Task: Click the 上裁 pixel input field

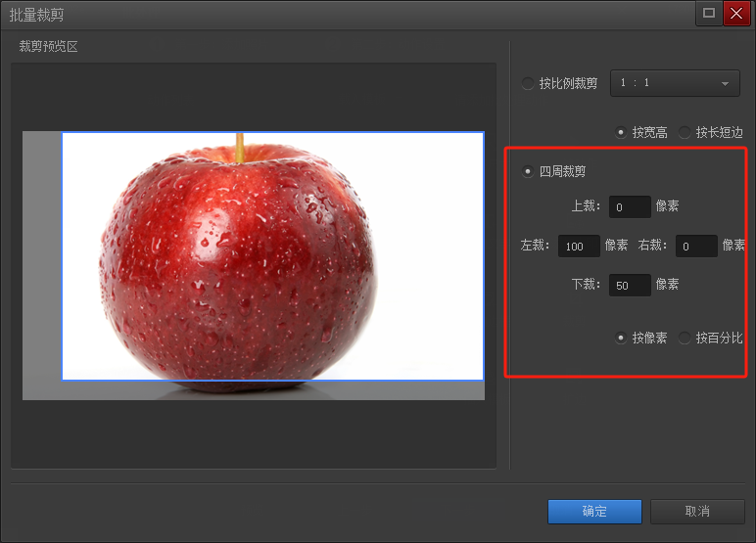Action: (x=630, y=207)
